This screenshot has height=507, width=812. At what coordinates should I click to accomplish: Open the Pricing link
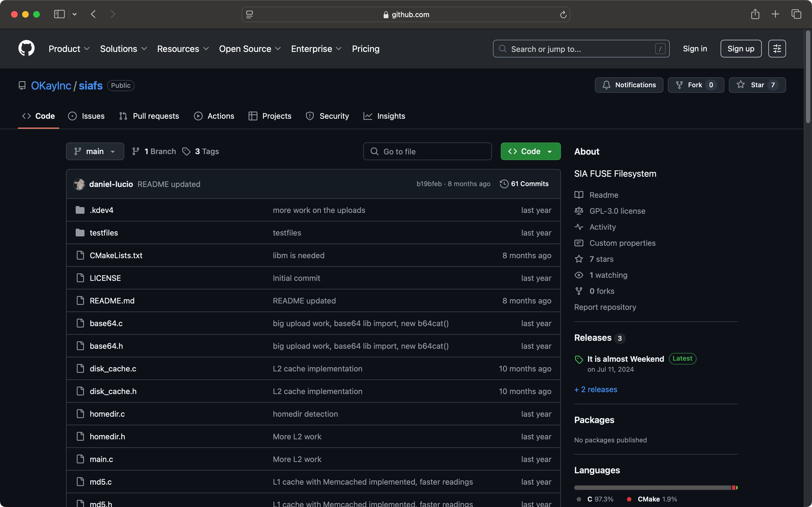(x=366, y=49)
